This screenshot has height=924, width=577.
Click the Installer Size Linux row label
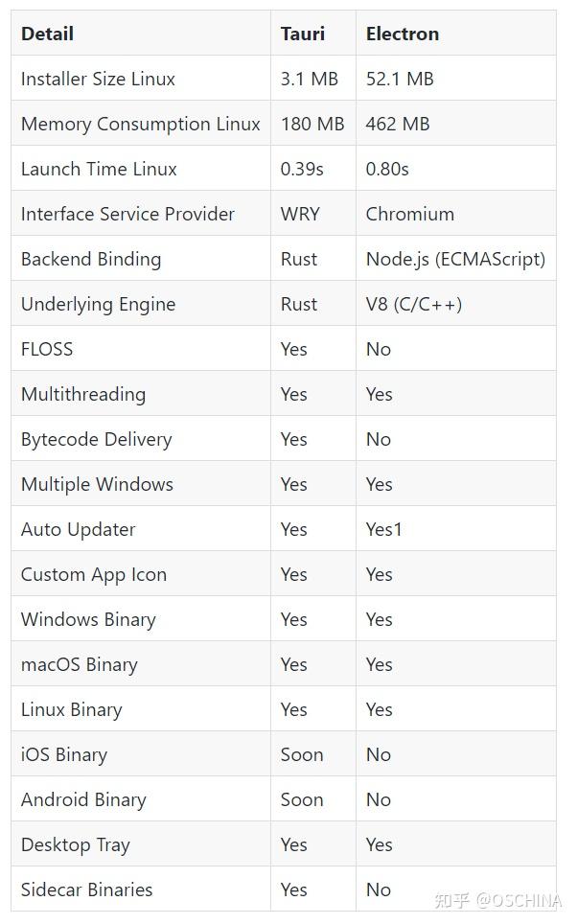(98, 79)
